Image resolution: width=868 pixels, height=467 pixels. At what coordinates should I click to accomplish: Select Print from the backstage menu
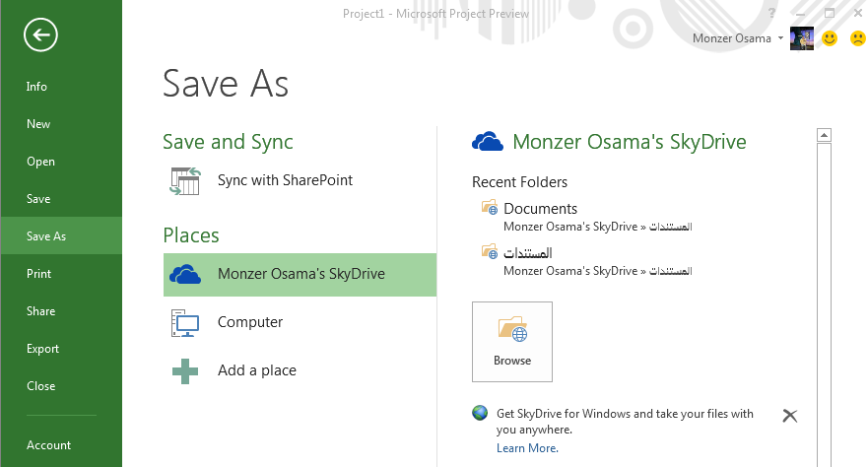(39, 274)
